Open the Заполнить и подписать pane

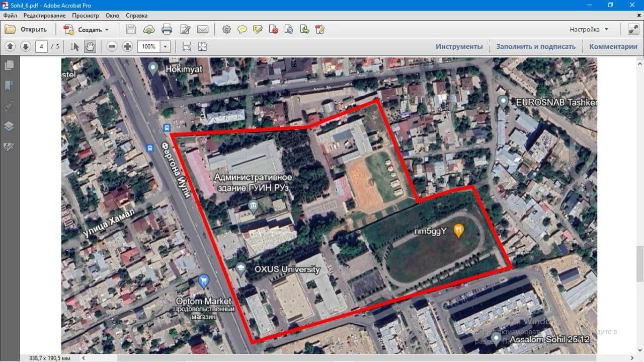pyautogui.click(x=536, y=47)
